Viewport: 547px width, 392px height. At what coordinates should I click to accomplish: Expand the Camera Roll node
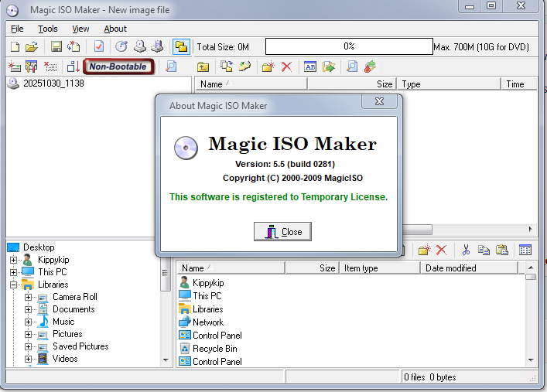point(28,297)
